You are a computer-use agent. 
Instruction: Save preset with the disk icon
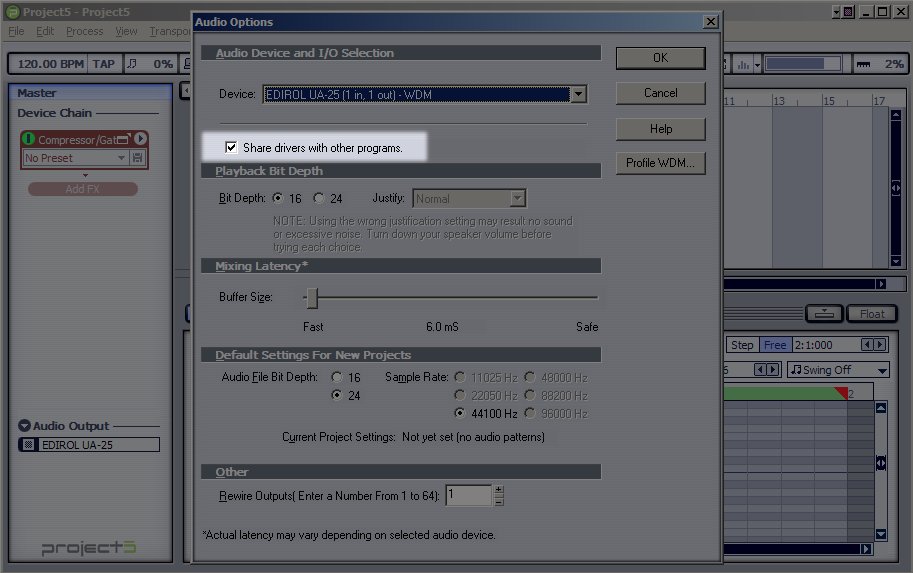[137, 158]
